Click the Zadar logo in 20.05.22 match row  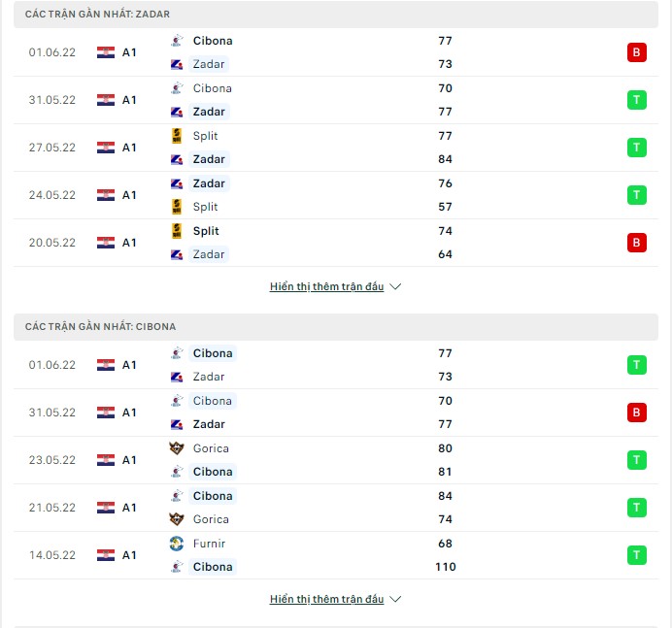tap(177, 254)
